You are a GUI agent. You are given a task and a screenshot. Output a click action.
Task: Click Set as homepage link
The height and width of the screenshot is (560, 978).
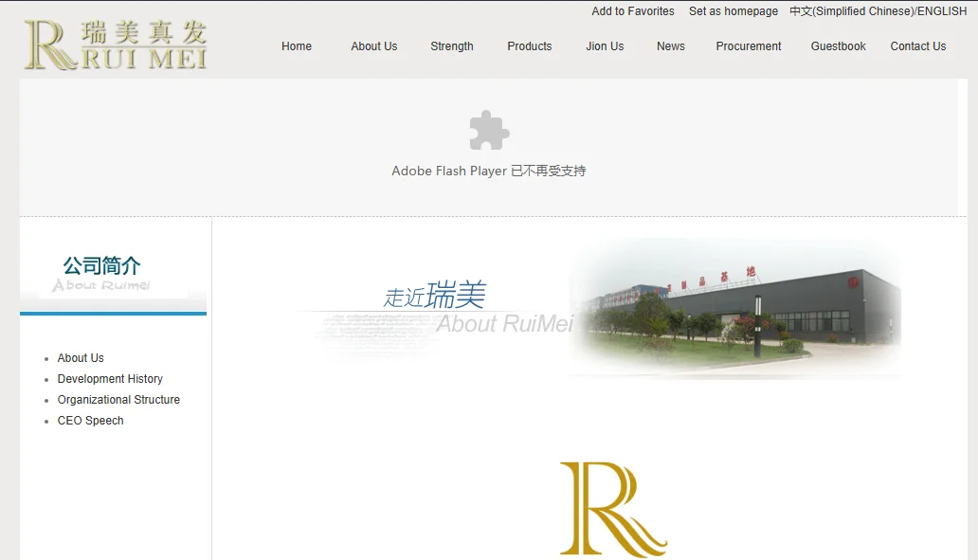[x=733, y=11]
